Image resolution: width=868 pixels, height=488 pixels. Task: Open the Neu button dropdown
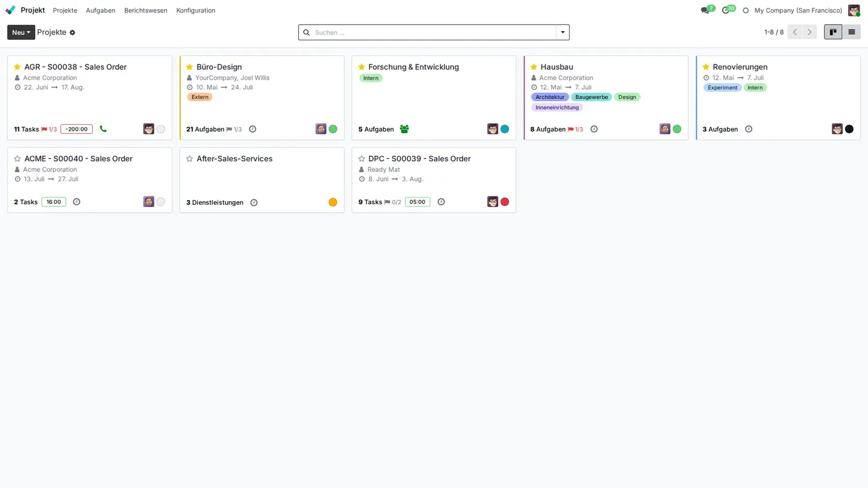pyautogui.click(x=21, y=33)
